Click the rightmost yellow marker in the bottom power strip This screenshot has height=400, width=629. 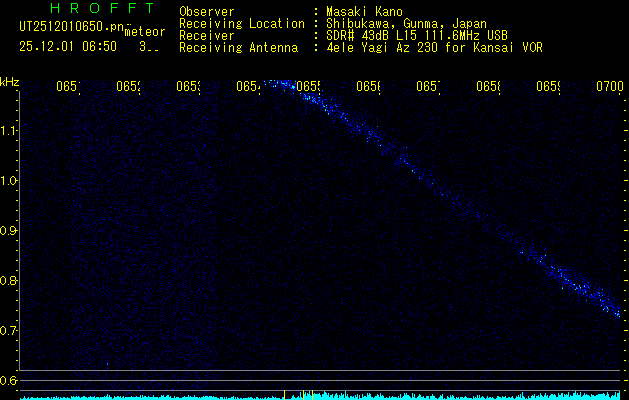pyautogui.click(x=312, y=395)
